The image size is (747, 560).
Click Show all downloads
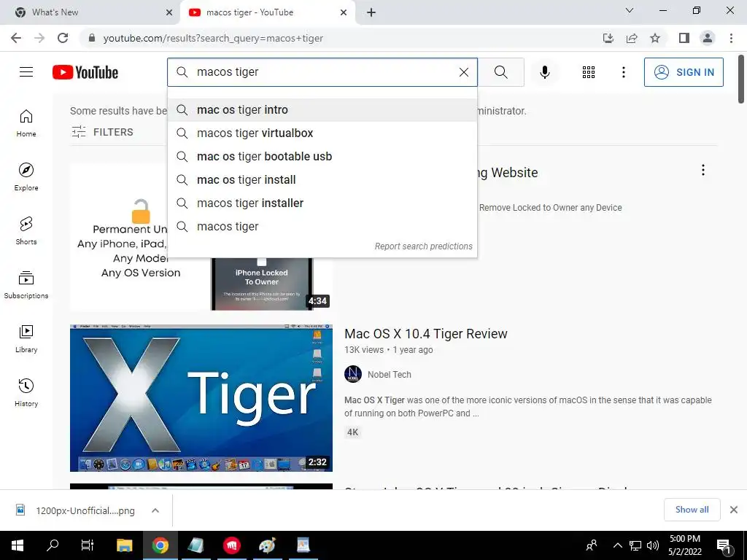pyautogui.click(x=692, y=510)
